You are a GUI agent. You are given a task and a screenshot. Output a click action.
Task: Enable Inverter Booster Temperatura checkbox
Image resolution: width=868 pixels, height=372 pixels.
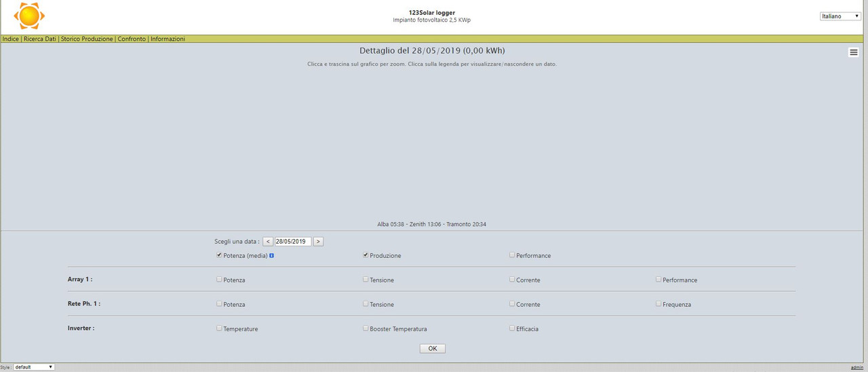(366, 328)
